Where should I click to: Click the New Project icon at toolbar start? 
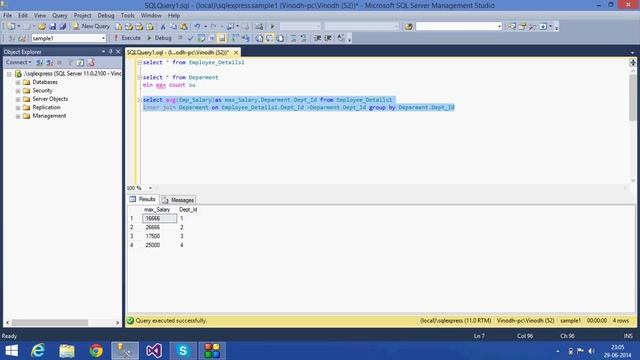(x=11, y=27)
